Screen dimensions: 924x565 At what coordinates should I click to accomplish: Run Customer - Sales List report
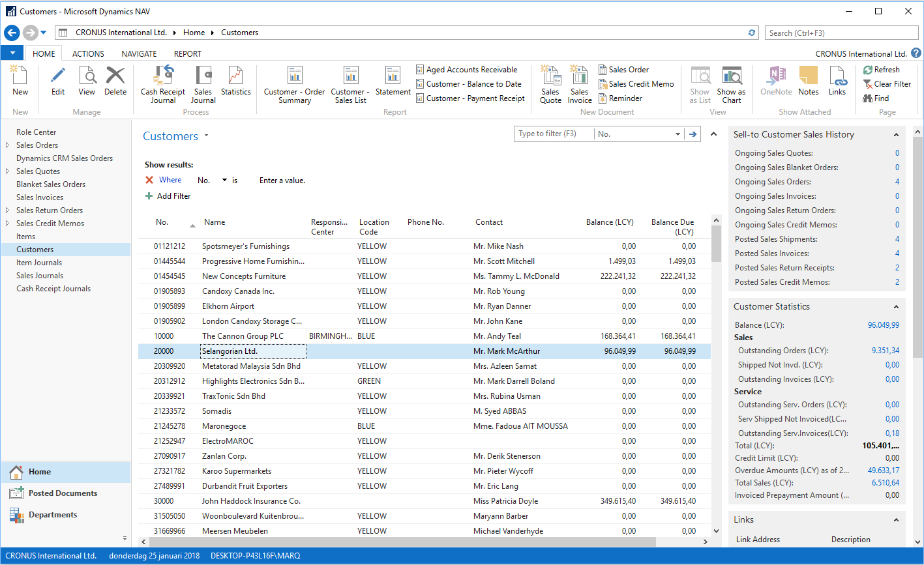pos(351,85)
